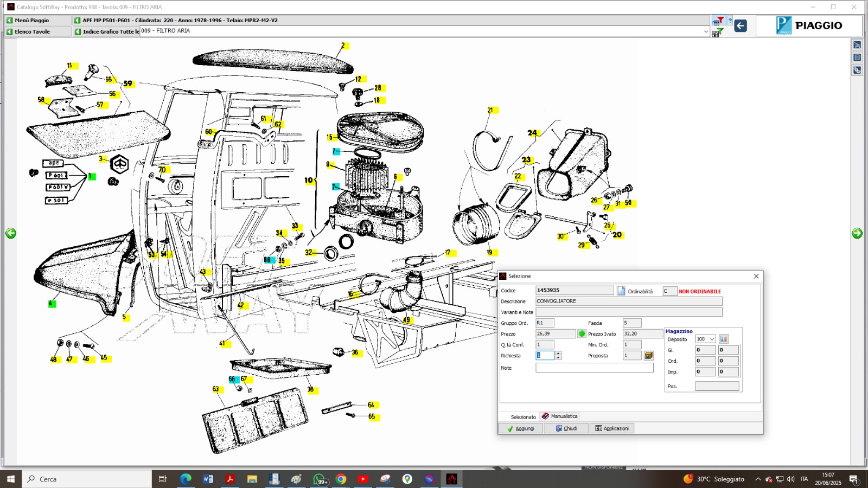Viewport: 868px width, 488px height.
Task: Open warehouse chart icon next to Deposito
Action: tap(724, 339)
